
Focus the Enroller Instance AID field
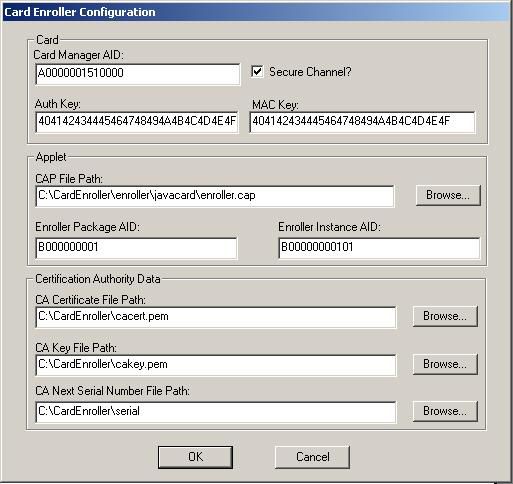tap(379, 248)
